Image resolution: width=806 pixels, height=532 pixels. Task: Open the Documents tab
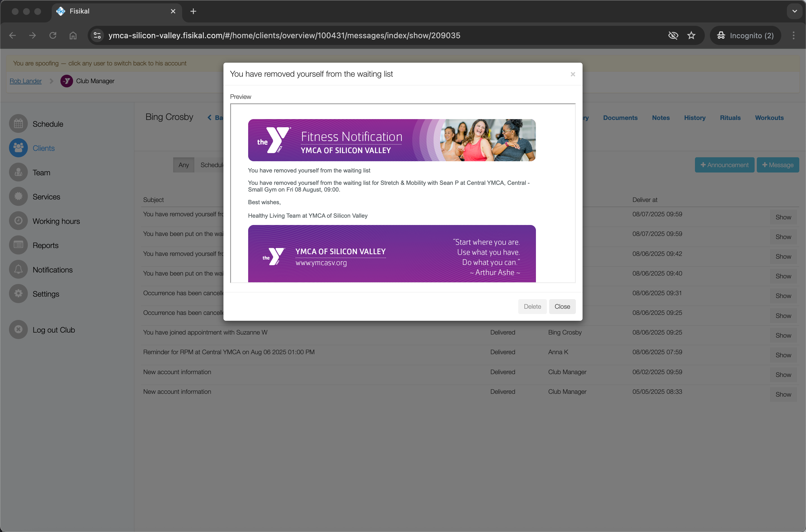click(620, 117)
